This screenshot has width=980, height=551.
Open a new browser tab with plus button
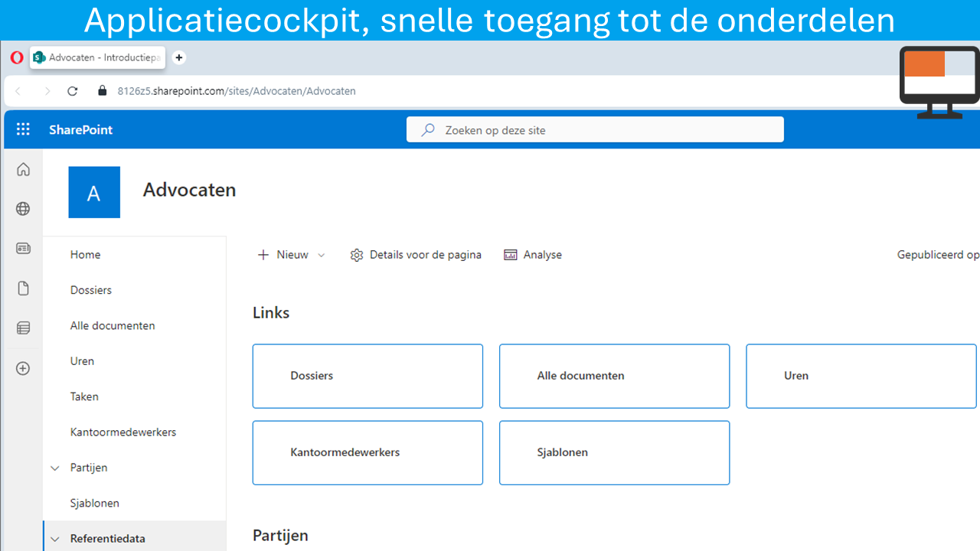coord(178,57)
